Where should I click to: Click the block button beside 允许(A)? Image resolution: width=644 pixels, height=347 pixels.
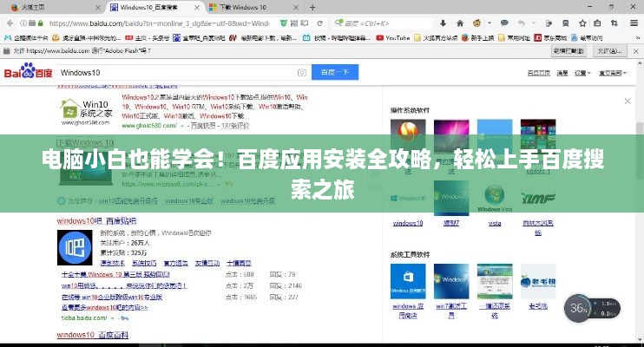pos(568,51)
